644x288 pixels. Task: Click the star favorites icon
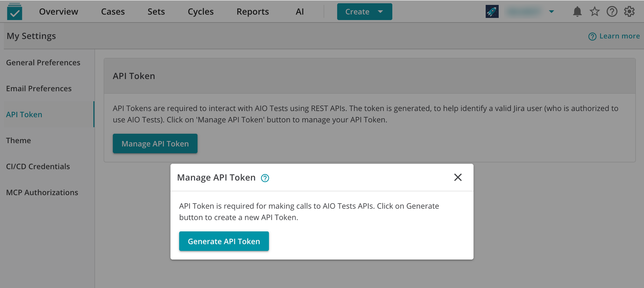tap(595, 12)
